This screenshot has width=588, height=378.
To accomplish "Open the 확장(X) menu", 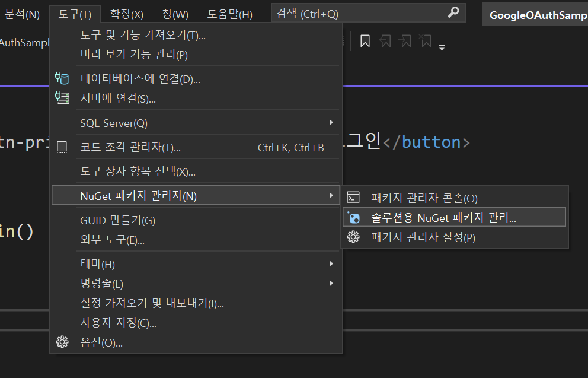I will pyautogui.click(x=126, y=15).
